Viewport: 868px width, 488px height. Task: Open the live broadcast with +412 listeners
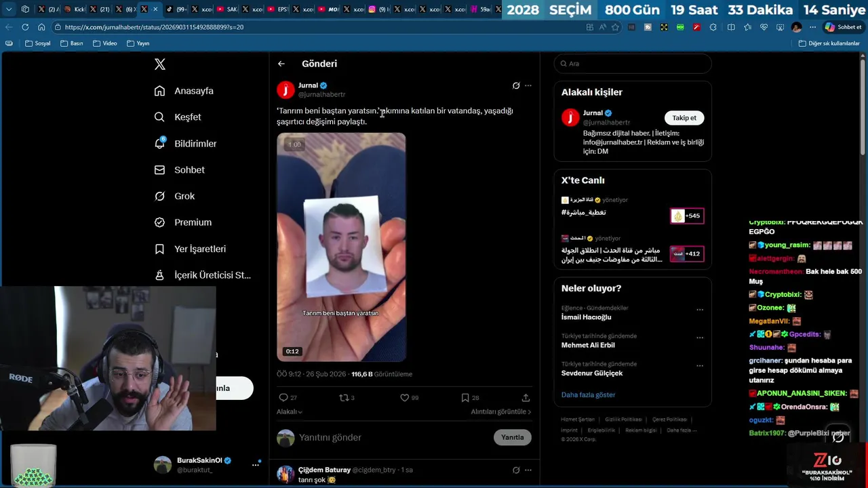pyautogui.click(x=687, y=254)
